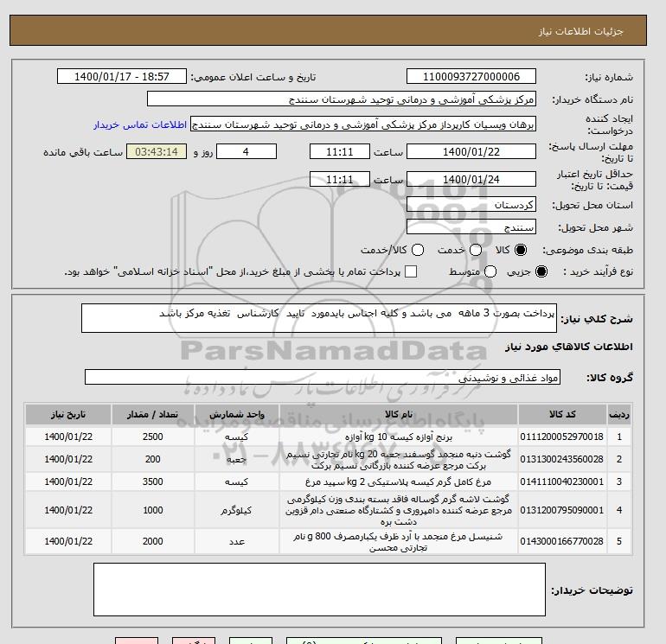This screenshot has height=644, width=666.
Task: Select the کالا radio button
Action: pos(521,250)
